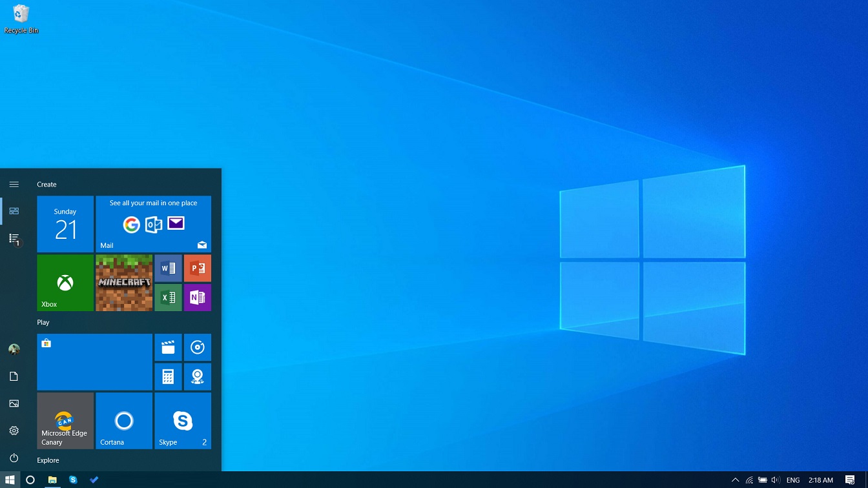Launch Microsoft Edge Canary
The image size is (868, 488).
coord(65,420)
